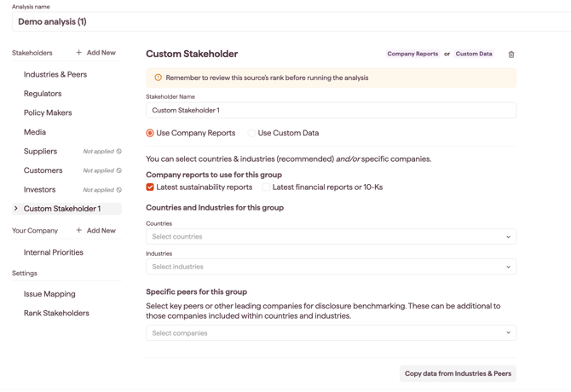Viewport: 571px width, 392px height.
Task: Open Issue Mapping settings
Action: 49,294
